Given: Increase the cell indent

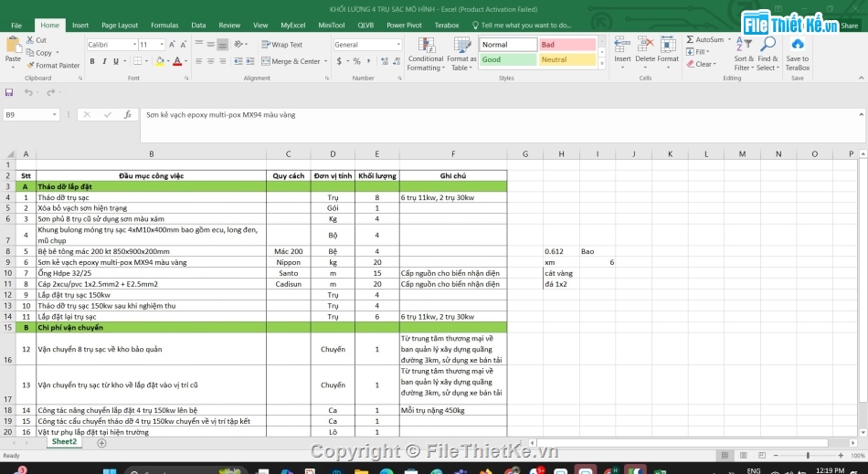Looking at the screenshot, I should click(x=250, y=61).
